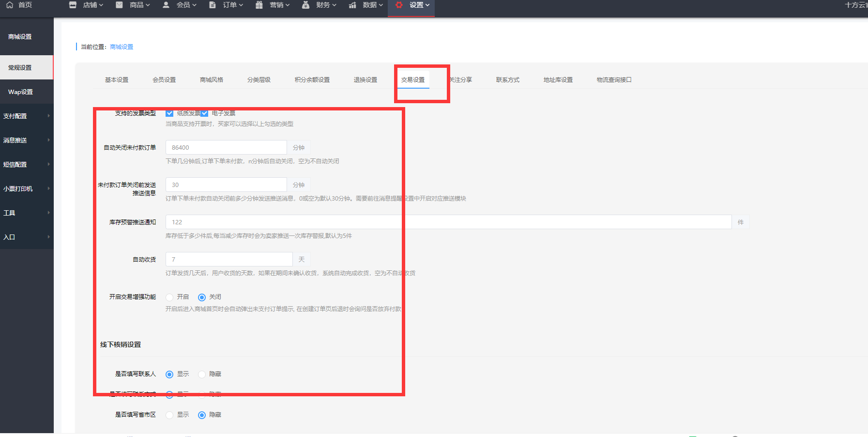Expand the 入口 sidebar arrow
This screenshot has width=868, height=437.
(x=48, y=237)
